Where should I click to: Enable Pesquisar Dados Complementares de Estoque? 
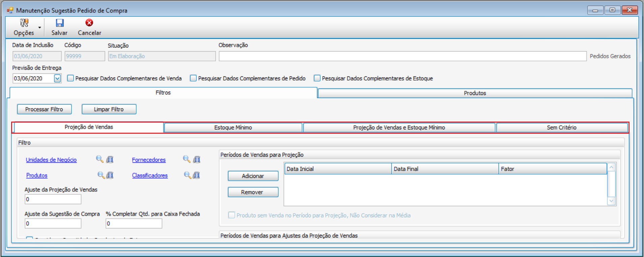(317, 78)
